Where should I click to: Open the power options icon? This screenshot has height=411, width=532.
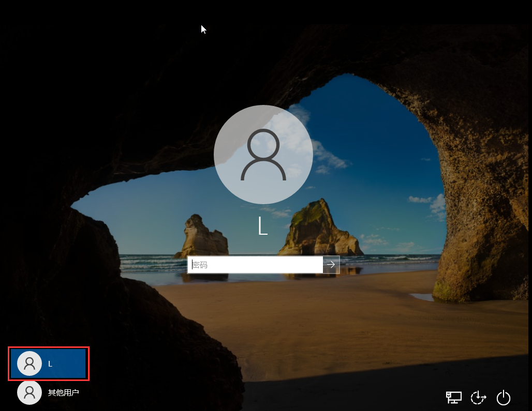coord(504,398)
